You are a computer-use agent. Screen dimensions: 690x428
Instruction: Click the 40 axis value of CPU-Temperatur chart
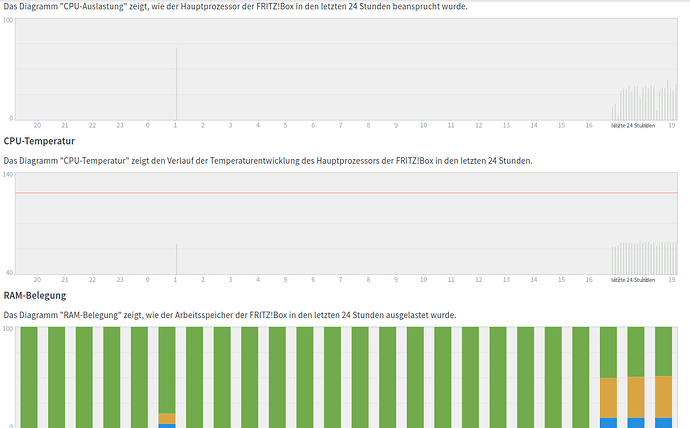[9, 273]
